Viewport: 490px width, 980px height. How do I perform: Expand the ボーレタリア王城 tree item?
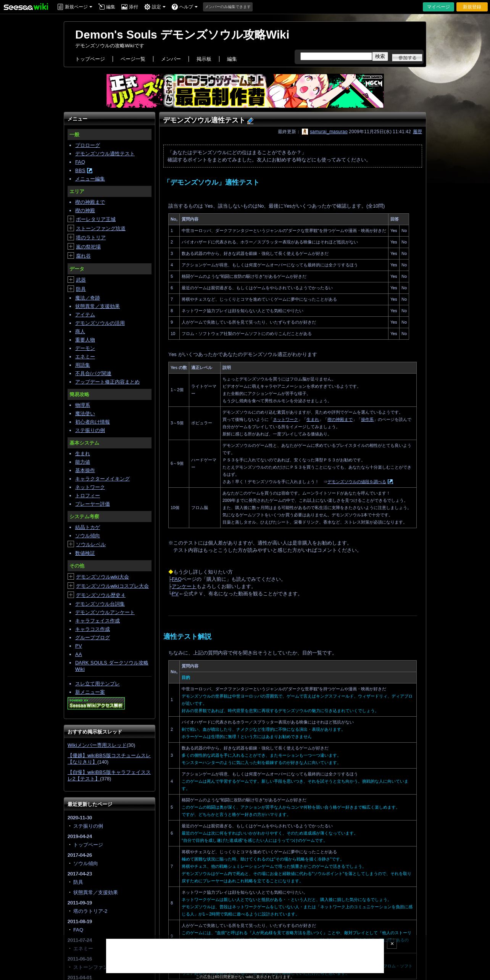click(x=71, y=219)
